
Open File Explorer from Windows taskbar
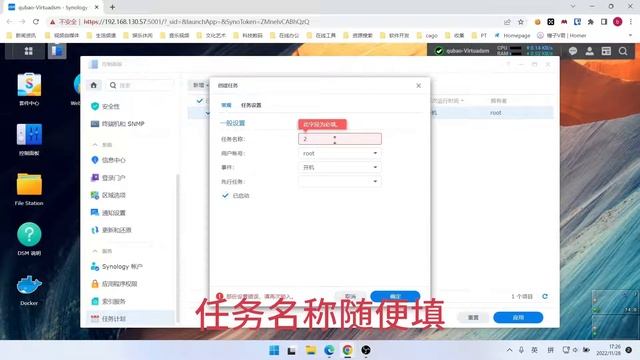point(311,350)
